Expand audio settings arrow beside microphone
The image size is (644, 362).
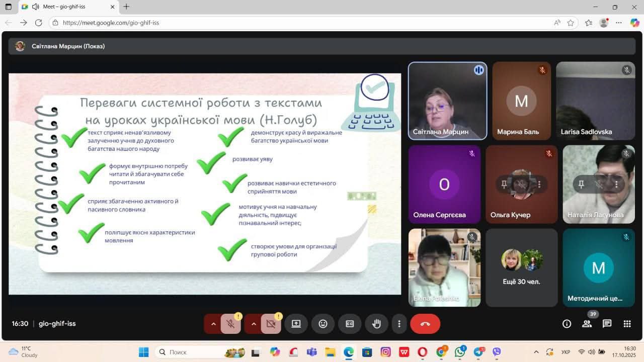point(213,324)
